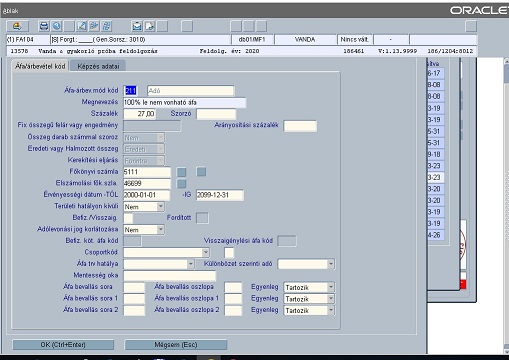509x360 pixels.
Task: Click the ORACLE logo in the title bar
Action: [x=479, y=10]
